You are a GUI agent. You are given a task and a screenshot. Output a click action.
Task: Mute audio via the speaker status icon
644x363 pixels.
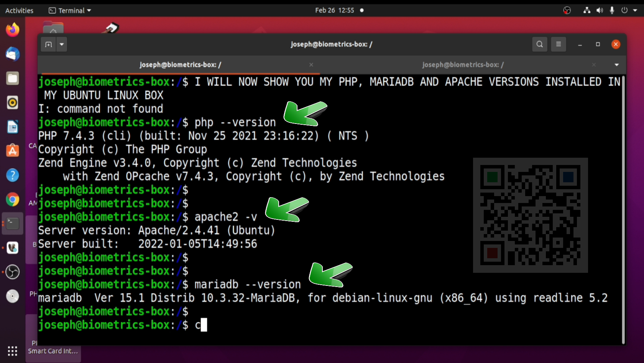599,10
